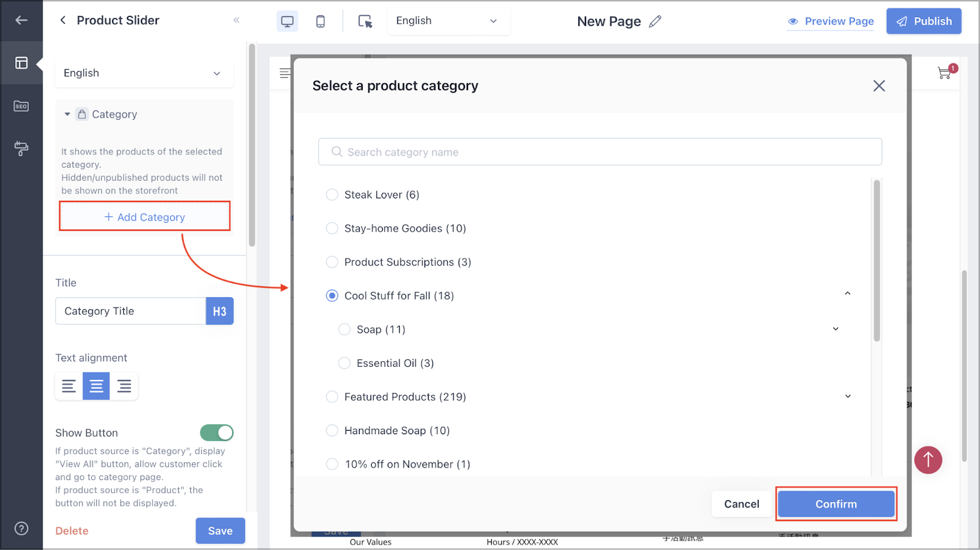Viewport: 980px width, 550px height.
Task: Open the top bar English language dropdown
Action: point(448,21)
